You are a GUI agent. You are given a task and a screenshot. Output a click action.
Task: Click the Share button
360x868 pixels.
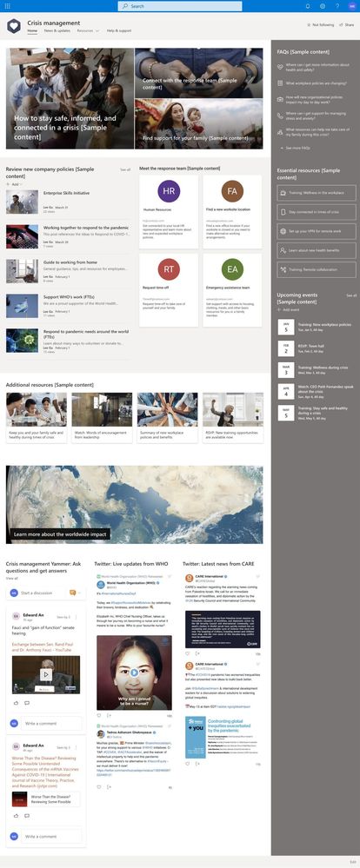(347, 25)
